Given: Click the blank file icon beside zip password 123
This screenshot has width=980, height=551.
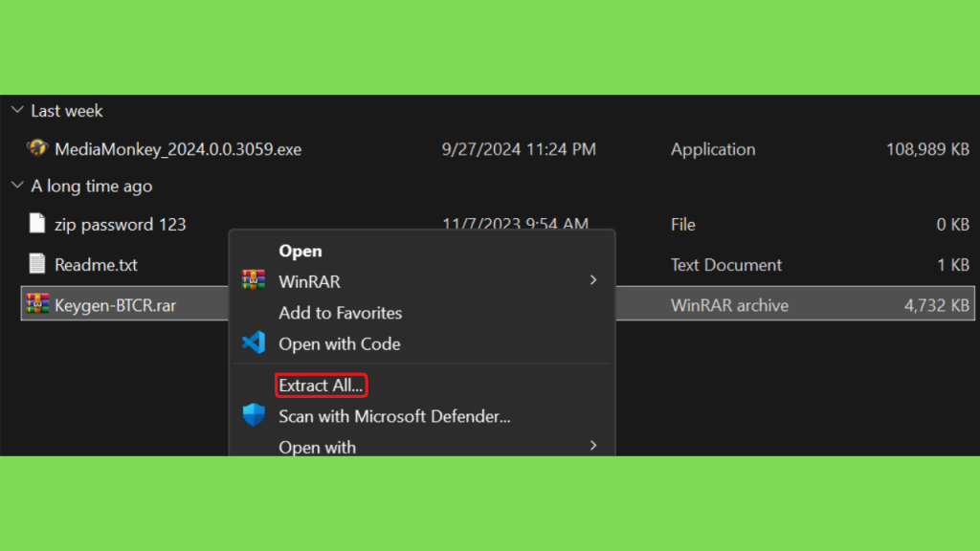Looking at the screenshot, I should [x=37, y=223].
